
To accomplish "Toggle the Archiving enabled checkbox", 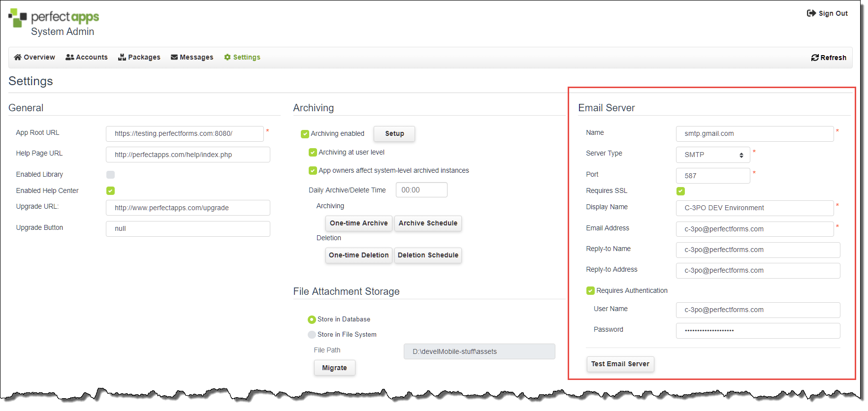I will 305,134.
